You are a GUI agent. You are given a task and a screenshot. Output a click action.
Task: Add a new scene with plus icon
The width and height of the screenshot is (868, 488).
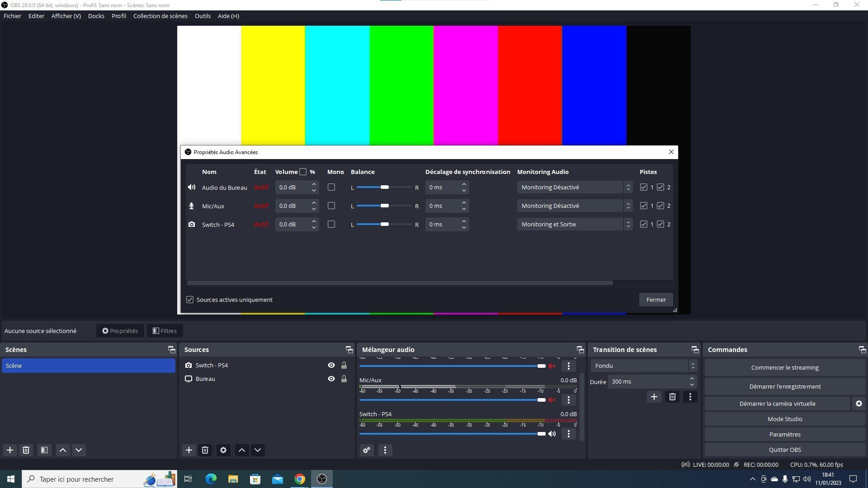click(x=10, y=450)
